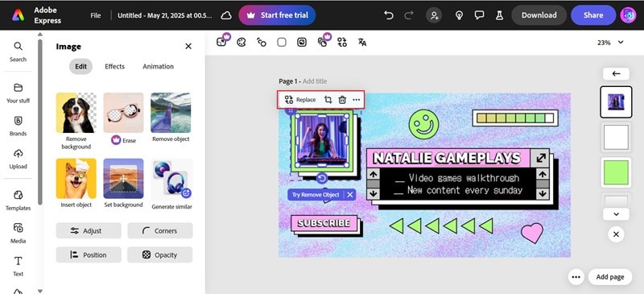Select the pink heart on canvas

532,233
